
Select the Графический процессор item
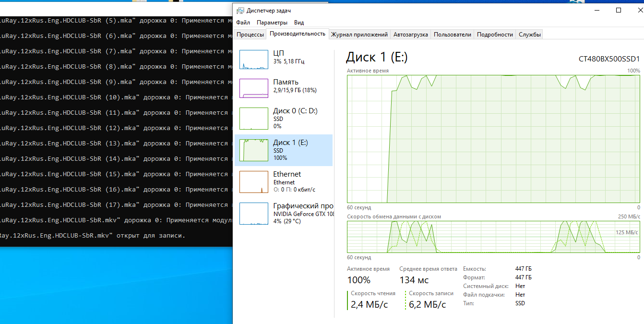(x=284, y=214)
